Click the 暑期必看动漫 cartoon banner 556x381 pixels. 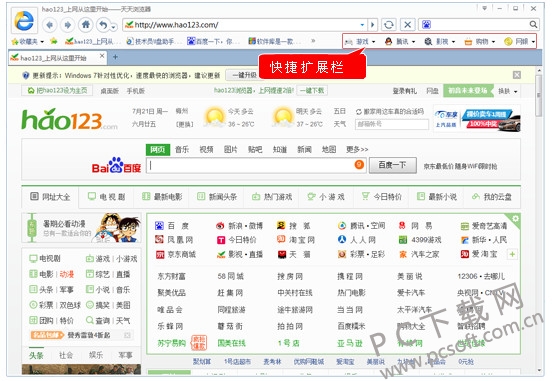pyautogui.click(x=82, y=228)
